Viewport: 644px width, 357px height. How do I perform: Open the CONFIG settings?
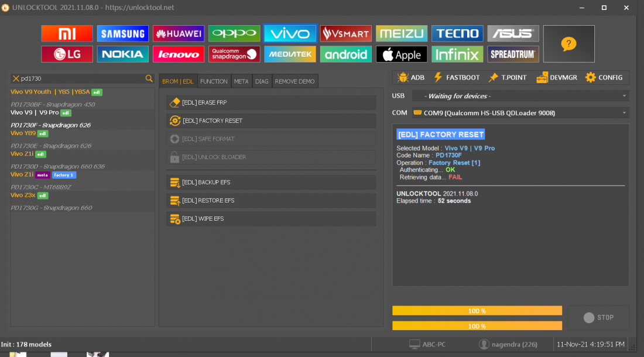point(604,78)
